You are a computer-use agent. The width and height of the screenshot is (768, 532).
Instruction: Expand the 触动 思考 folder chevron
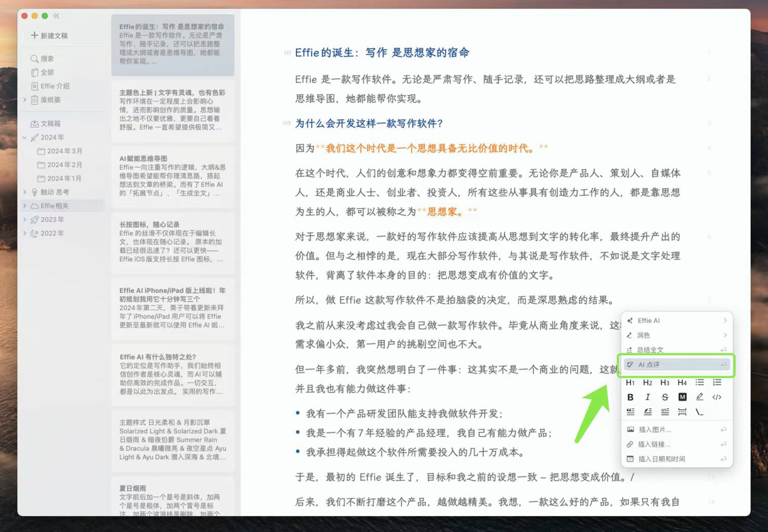pyautogui.click(x=24, y=192)
